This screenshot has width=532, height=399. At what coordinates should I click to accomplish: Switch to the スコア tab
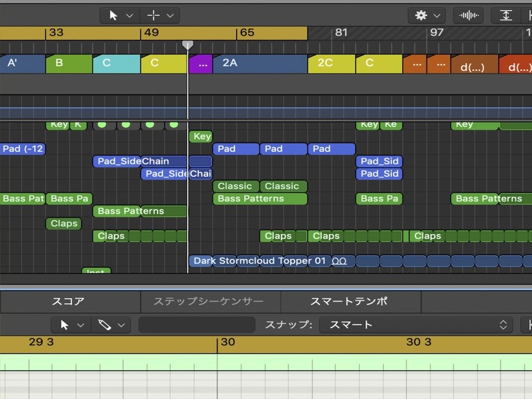click(68, 301)
